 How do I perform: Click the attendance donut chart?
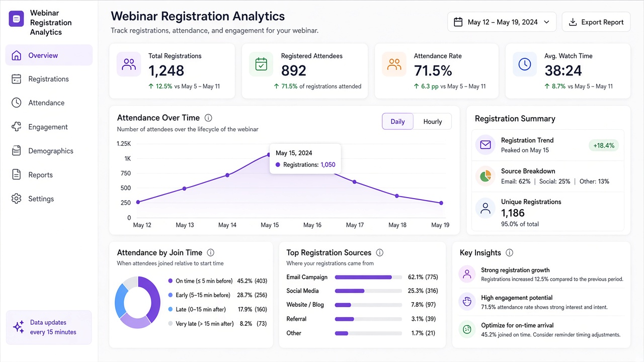click(138, 302)
